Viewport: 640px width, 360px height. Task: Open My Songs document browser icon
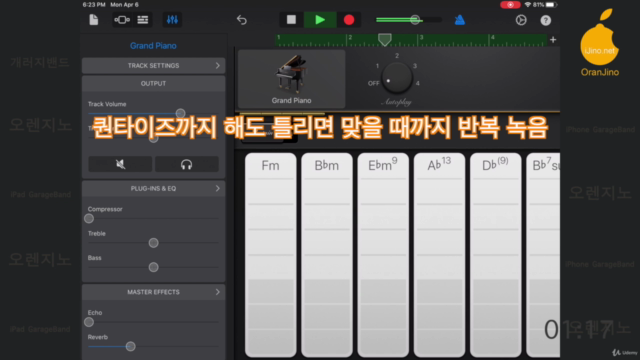(x=93, y=20)
